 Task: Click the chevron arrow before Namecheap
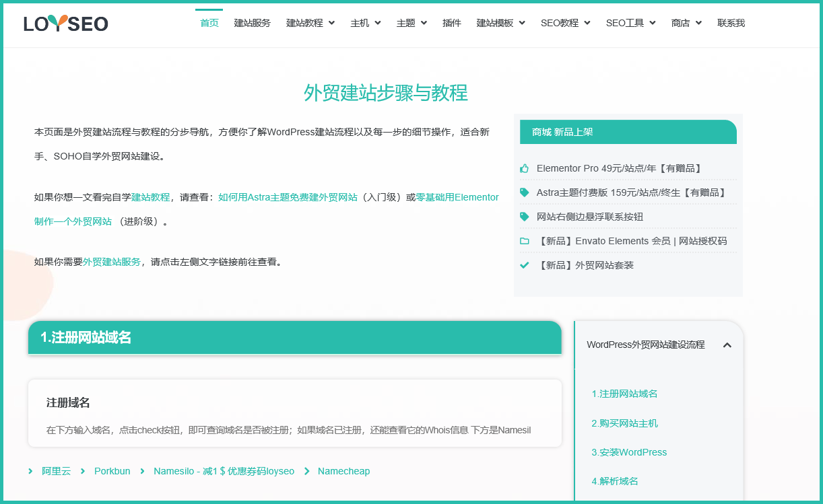pos(306,471)
